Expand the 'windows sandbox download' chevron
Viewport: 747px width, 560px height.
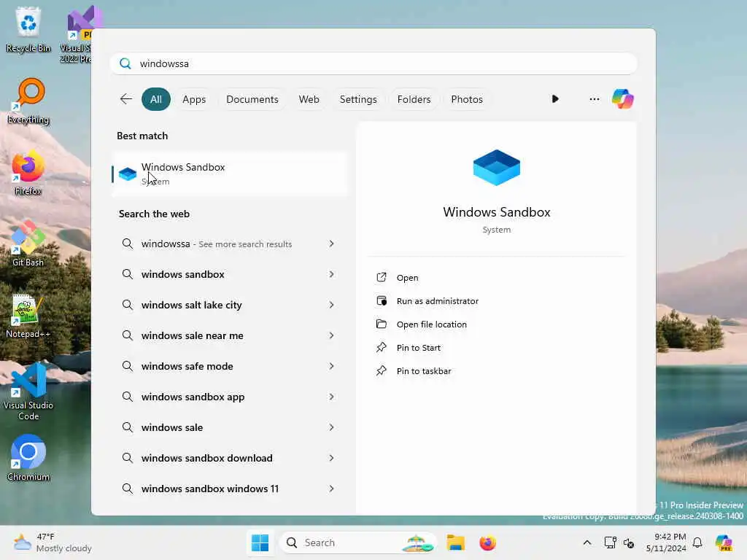pyautogui.click(x=332, y=458)
